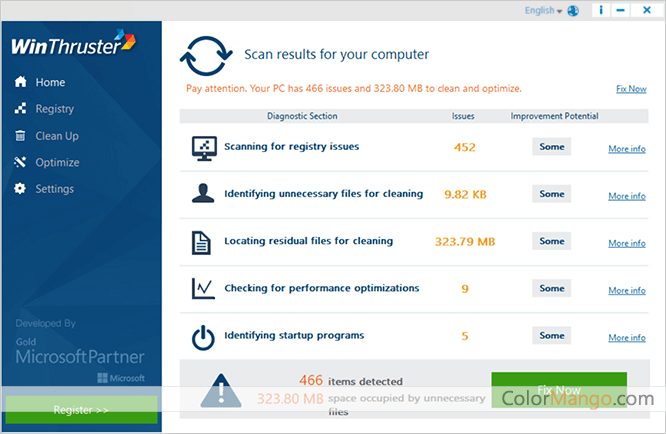Click the green Fix Now button
Screen dimensions: 666x434
559,390
